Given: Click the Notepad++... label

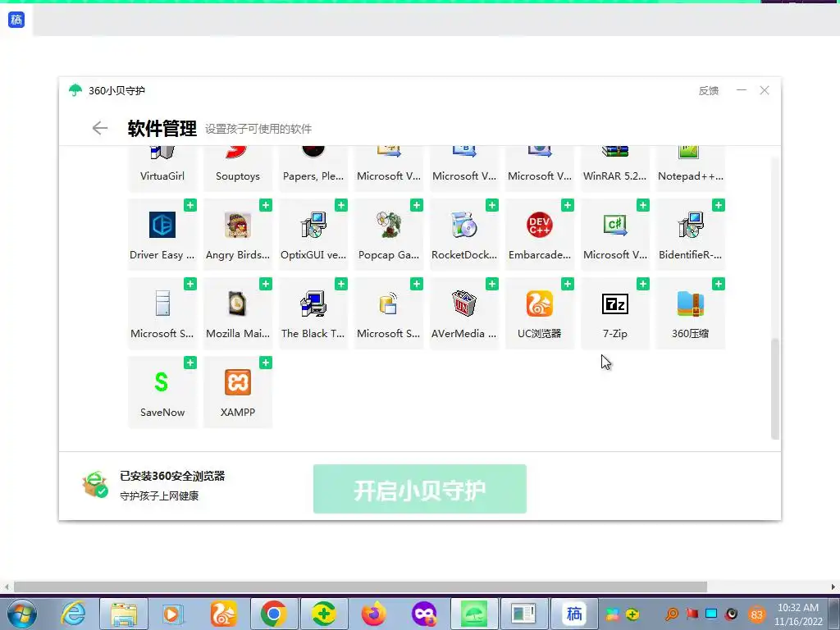Looking at the screenshot, I should point(690,176).
